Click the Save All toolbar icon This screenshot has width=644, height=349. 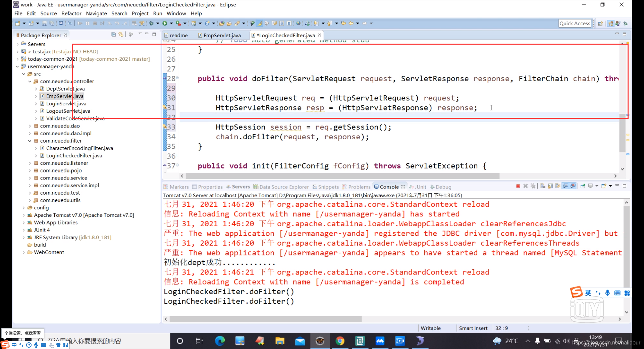[52, 23]
